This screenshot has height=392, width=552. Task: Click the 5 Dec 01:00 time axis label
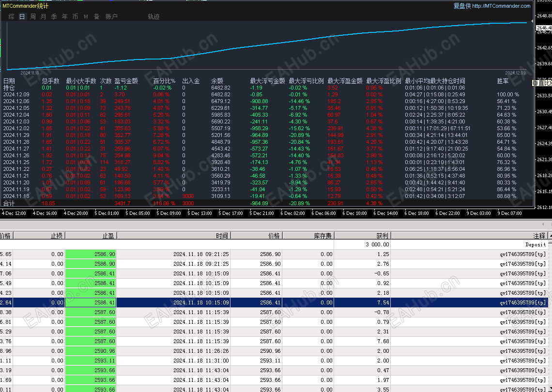107,213
